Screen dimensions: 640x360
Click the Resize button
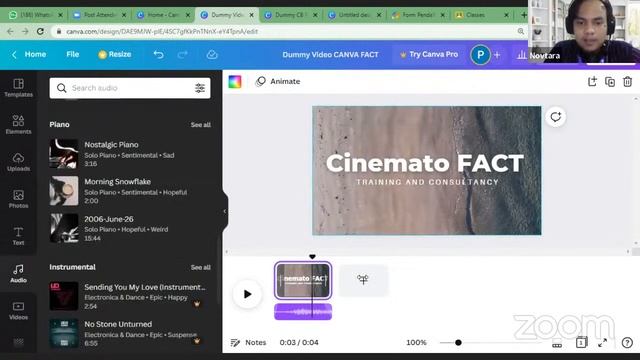click(115, 54)
